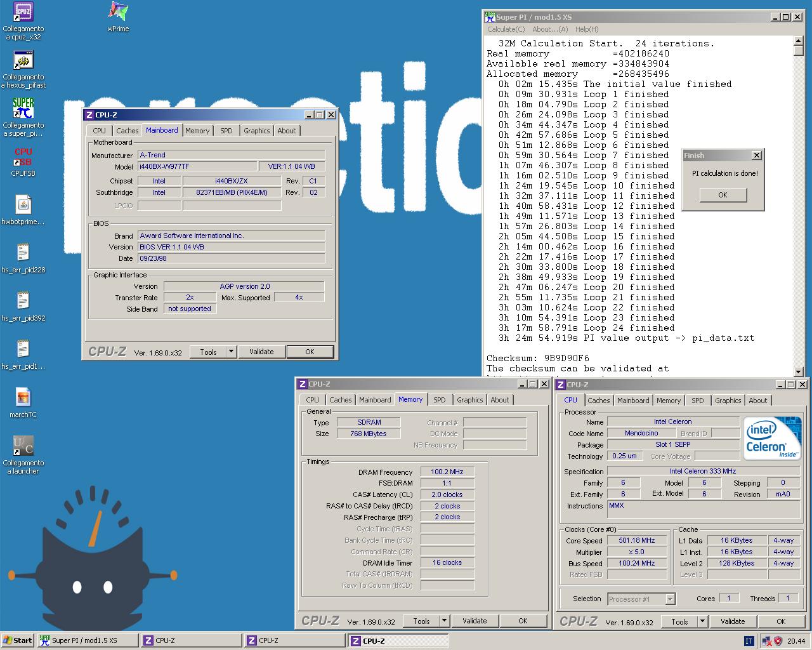Expand Tools dropdown arrow in Mainboard CPU-Z window
812x650 pixels.
coord(231,352)
